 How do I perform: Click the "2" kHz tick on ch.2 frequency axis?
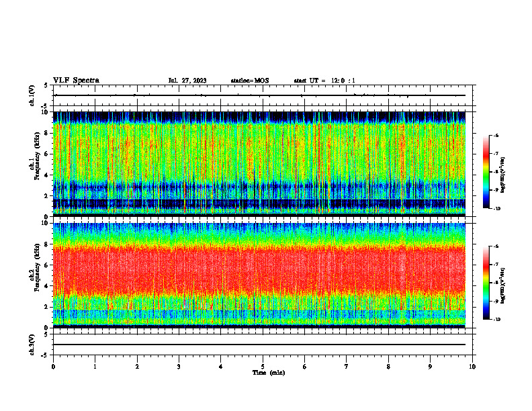tap(47, 307)
